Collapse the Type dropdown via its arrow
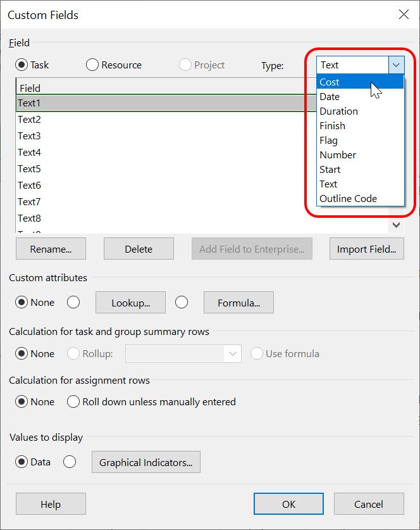The width and height of the screenshot is (420, 530). click(397, 65)
